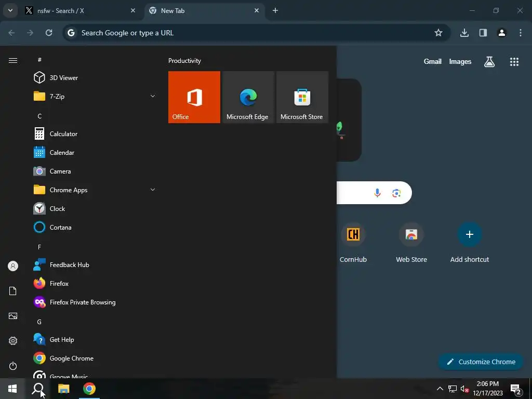Open the notification center icon
The height and width of the screenshot is (399, 532).
(x=516, y=389)
